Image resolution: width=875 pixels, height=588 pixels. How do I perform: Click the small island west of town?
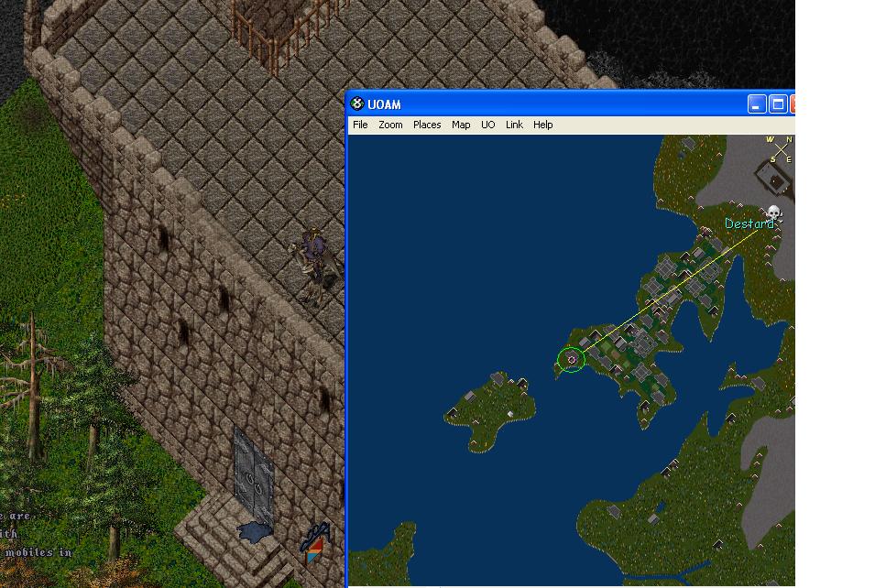click(490, 412)
